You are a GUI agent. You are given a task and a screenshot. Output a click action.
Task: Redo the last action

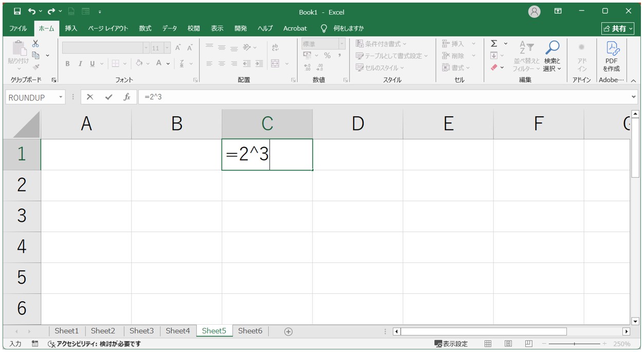click(51, 11)
